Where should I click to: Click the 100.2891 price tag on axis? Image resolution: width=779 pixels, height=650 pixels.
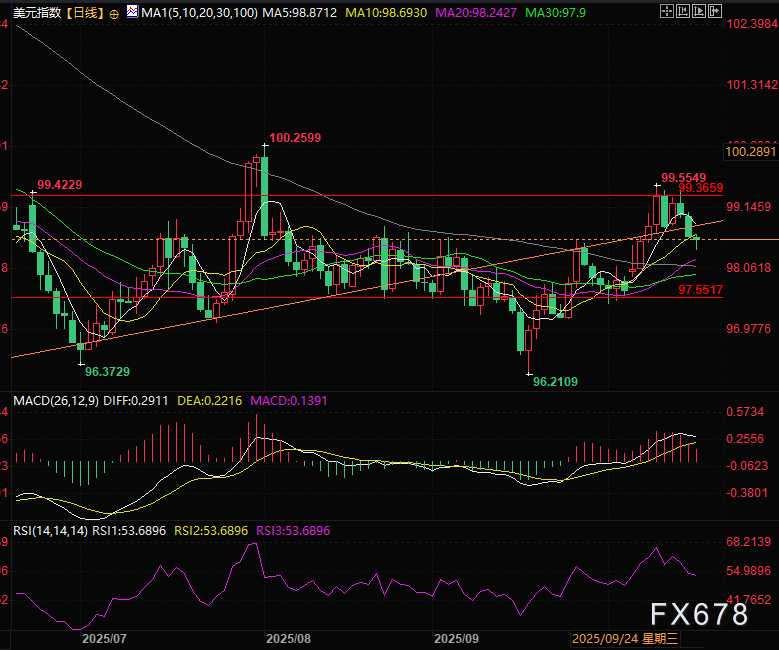(x=750, y=151)
